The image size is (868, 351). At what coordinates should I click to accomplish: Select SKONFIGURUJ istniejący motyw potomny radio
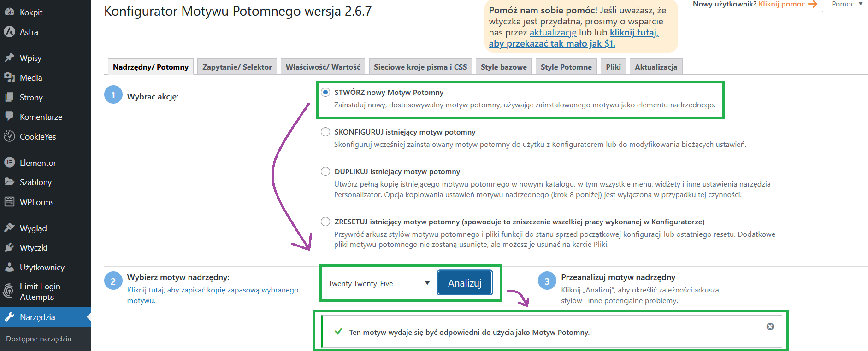click(x=325, y=132)
